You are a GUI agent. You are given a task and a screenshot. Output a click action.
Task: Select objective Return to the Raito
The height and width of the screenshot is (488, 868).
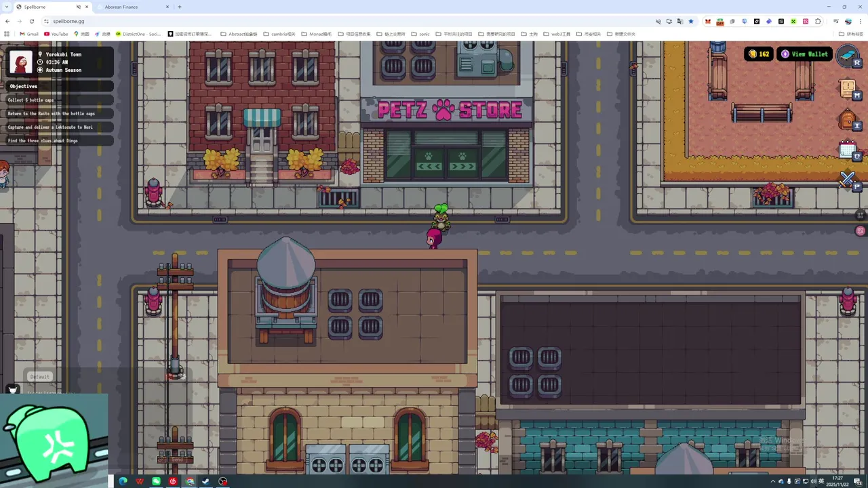pyautogui.click(x=60, y=113)
